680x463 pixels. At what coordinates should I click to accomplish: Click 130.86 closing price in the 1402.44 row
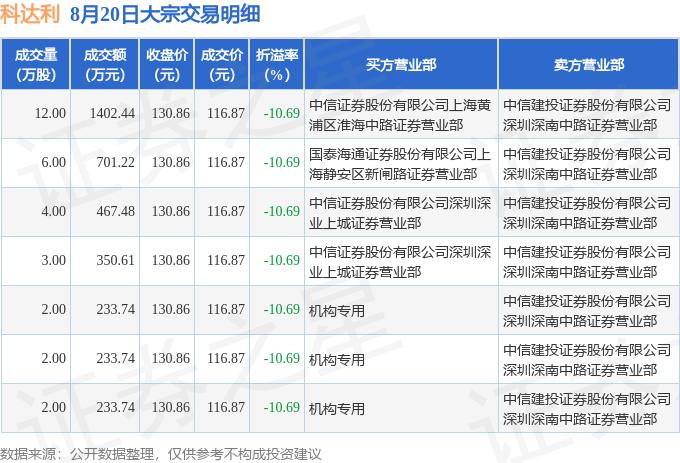171,114
